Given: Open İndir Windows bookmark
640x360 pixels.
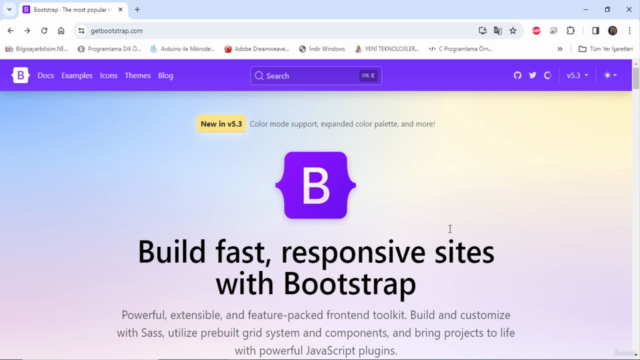Looking at the screenshot, I should [x=322, y=49].
